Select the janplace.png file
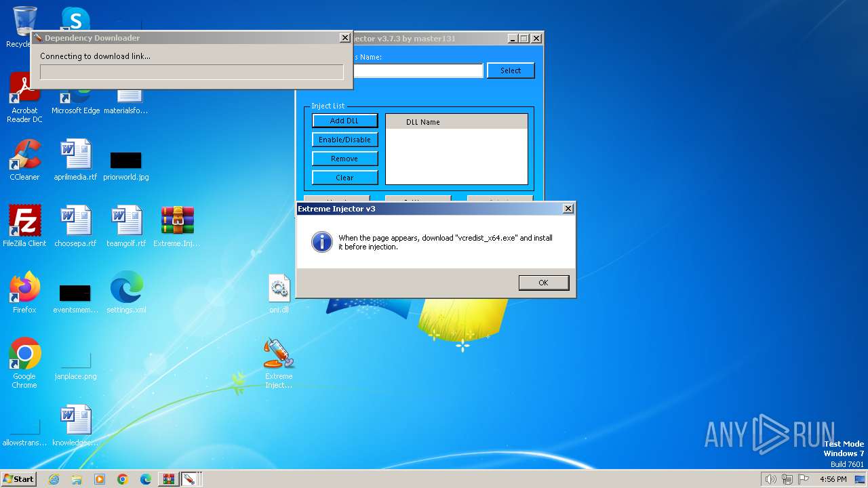868x488 pixels. point(75,366)
